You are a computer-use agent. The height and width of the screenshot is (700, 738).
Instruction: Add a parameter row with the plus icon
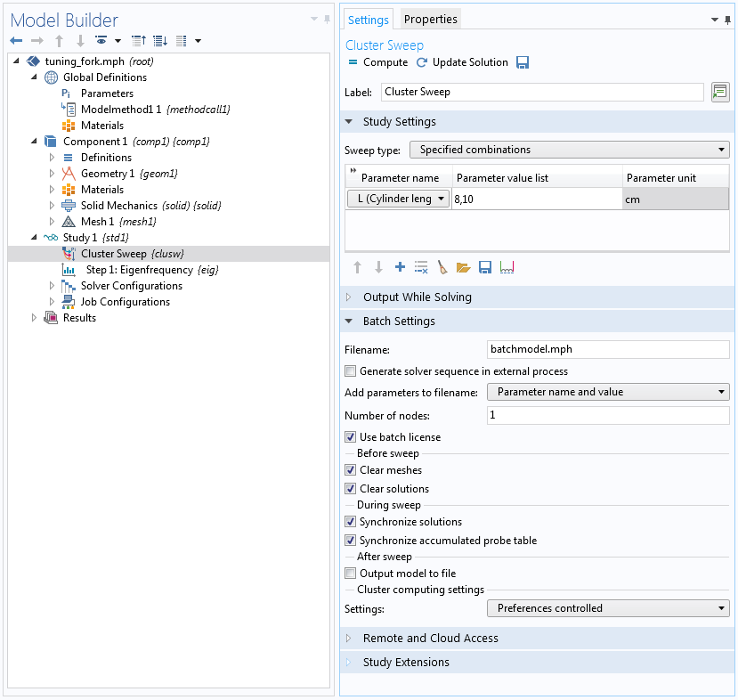400,267
